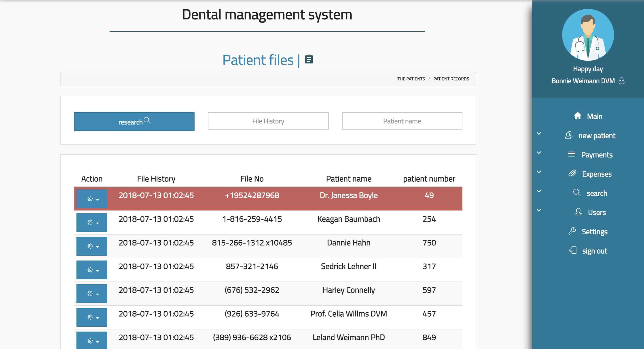
Task: Click patient number 750
Action: (429, 243)
